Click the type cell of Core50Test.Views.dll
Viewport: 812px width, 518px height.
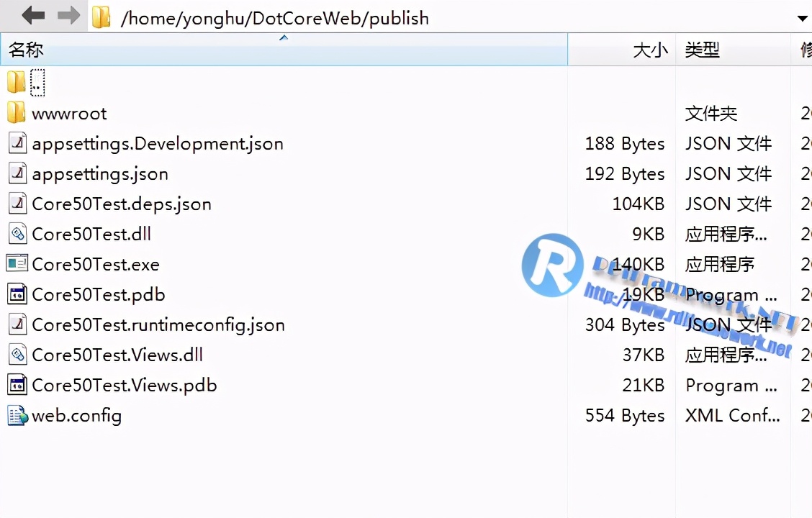726,355
